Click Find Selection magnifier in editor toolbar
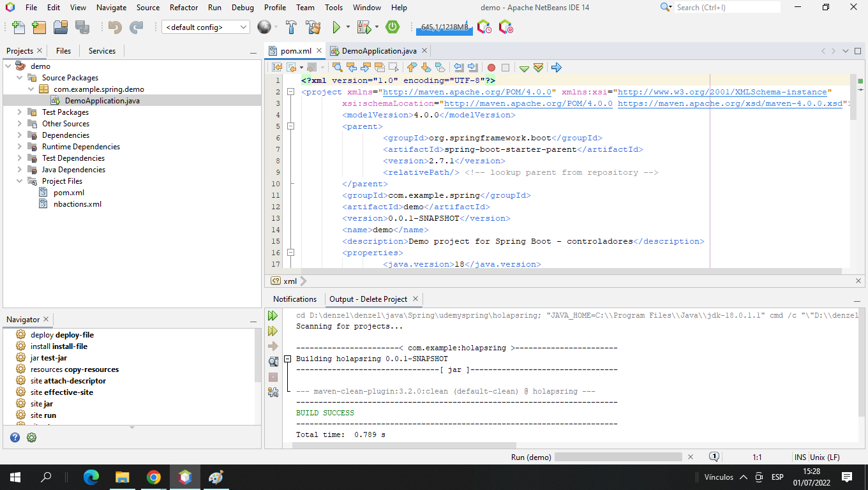Screen dimensions: 868x490 [338, 67]
